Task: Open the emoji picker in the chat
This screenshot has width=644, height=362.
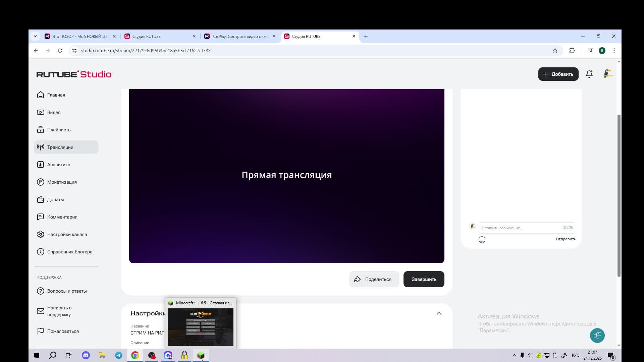Action: (x=482, y=239)
